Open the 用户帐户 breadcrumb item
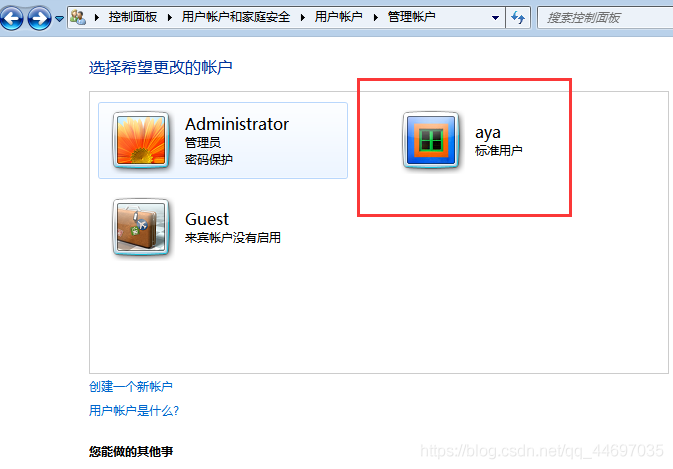 [x=338, y=17]
